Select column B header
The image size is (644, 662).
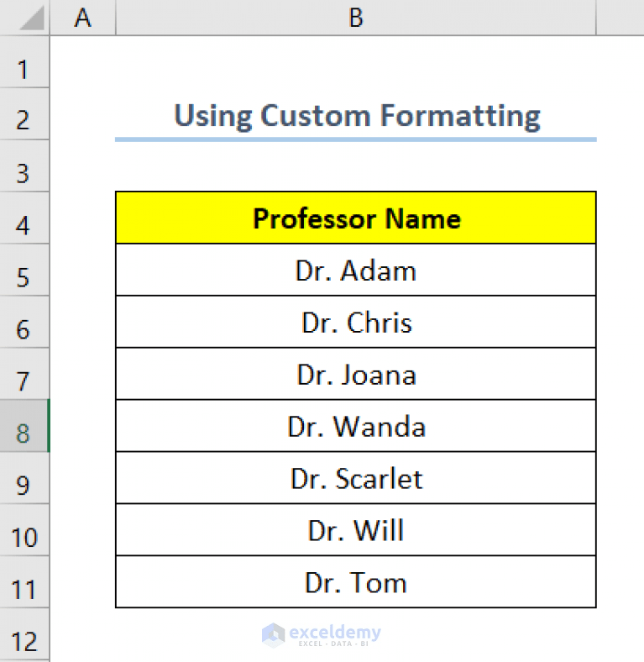pos(356,18)
